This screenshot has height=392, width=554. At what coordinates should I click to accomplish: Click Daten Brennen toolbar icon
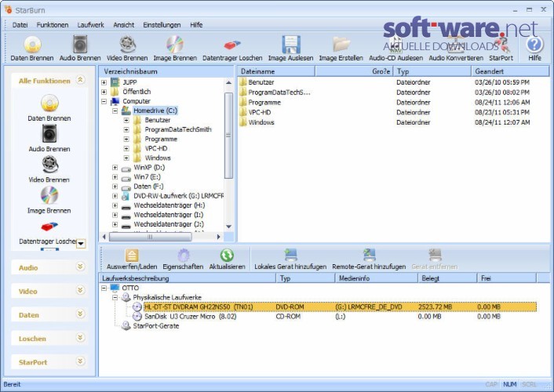pyautogui.click(x=32, y=45)
